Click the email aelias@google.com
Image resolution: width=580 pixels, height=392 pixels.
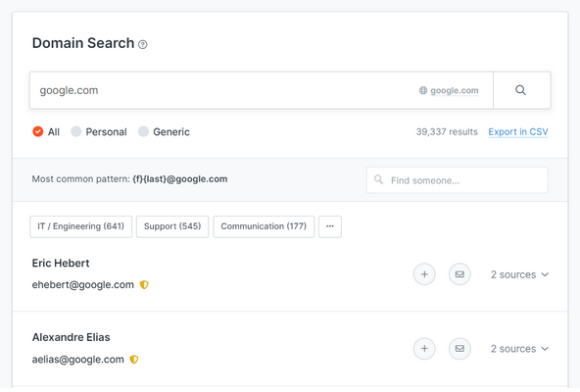[78, 359]
